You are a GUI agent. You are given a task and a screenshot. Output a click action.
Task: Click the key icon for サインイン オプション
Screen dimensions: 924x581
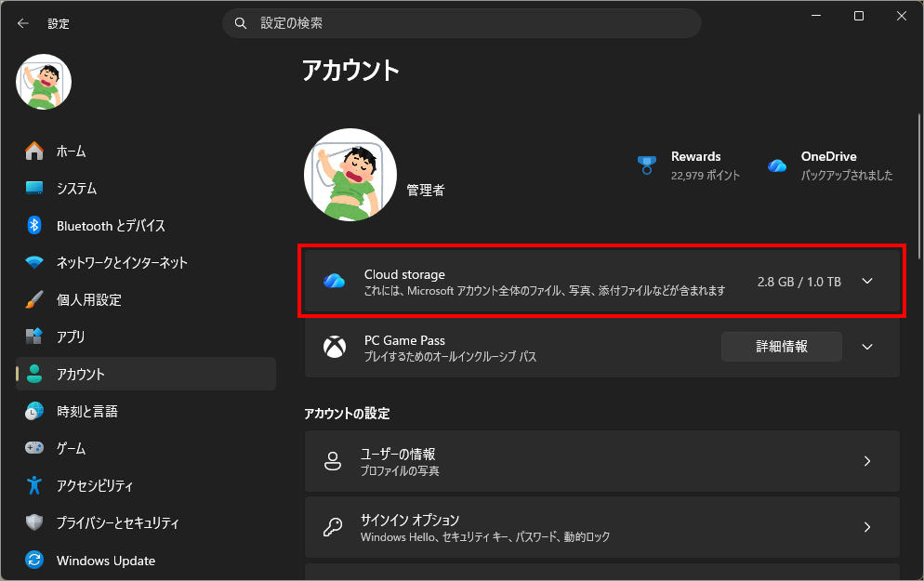pos(333,527)
